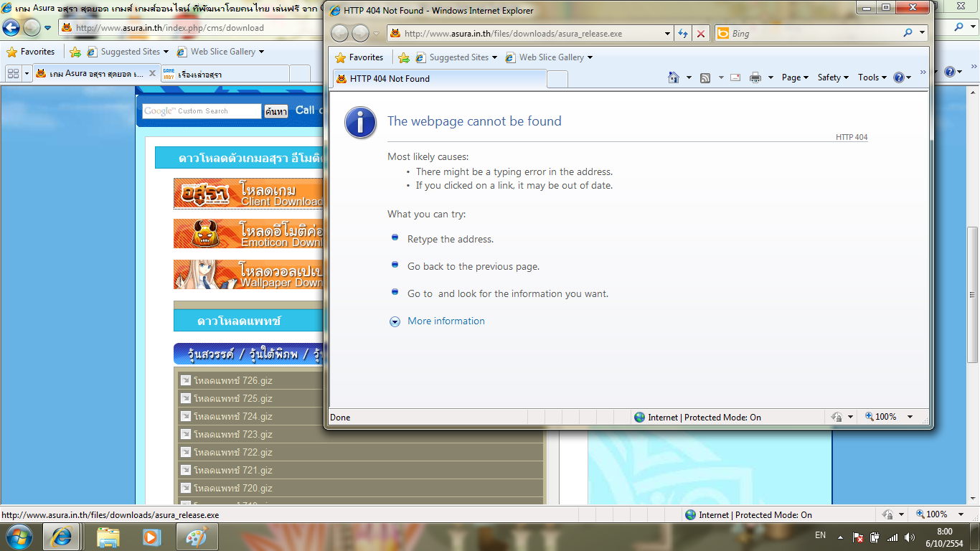Click Add to Favorites Bar icon in the 404 window
Screen dimensions: 980x551
click(404, 57)
